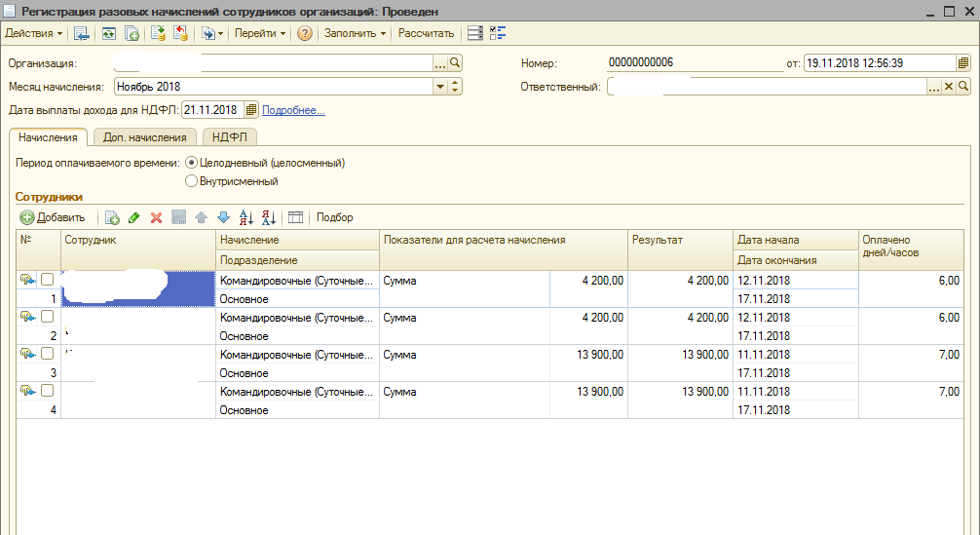
Task: Click the red X delete row icon
Action: pyautogui.click(x=156, y=217)
